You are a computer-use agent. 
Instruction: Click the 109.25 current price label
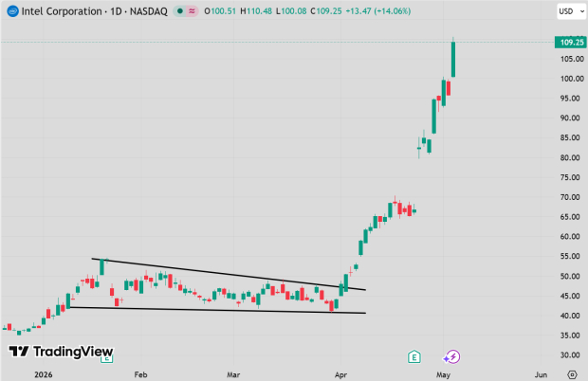click(571, 43)
